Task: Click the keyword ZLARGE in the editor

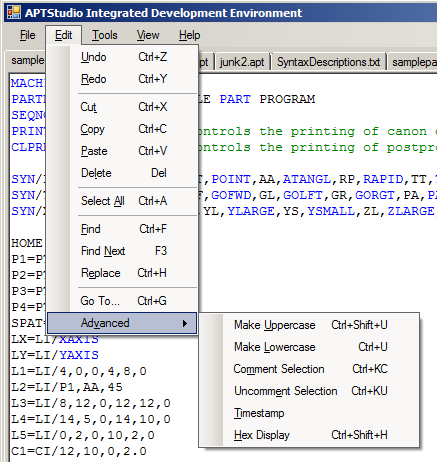Action: (411, 211)
